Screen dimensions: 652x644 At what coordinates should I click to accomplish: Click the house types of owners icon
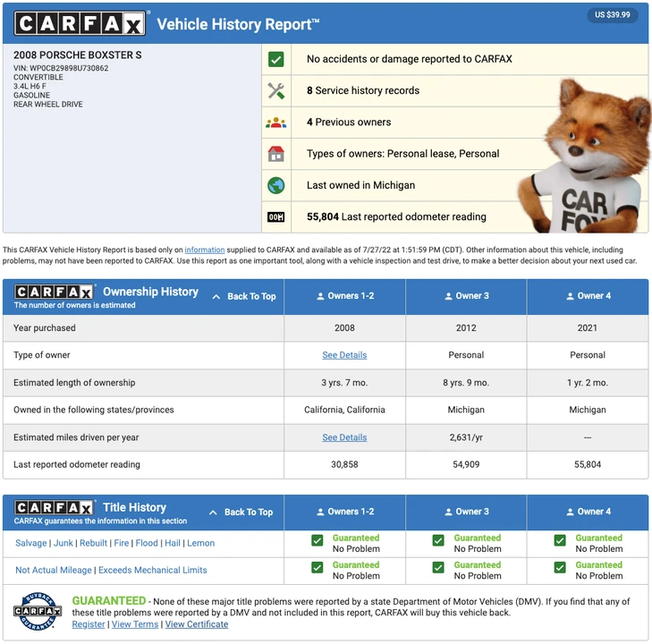tap(276, 154)
